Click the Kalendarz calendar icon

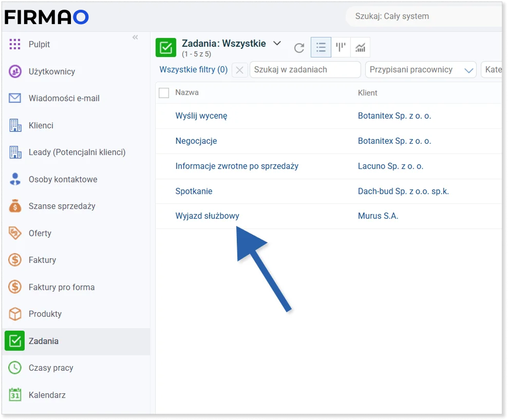(x=15, y=395)
